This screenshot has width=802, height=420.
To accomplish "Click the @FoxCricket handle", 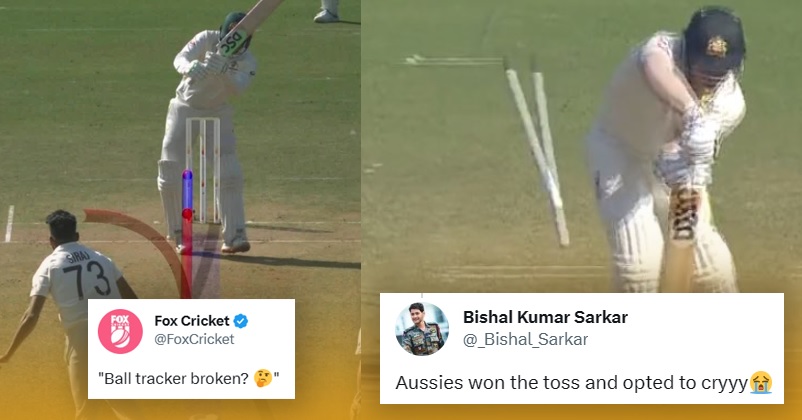I will [194, 339].
